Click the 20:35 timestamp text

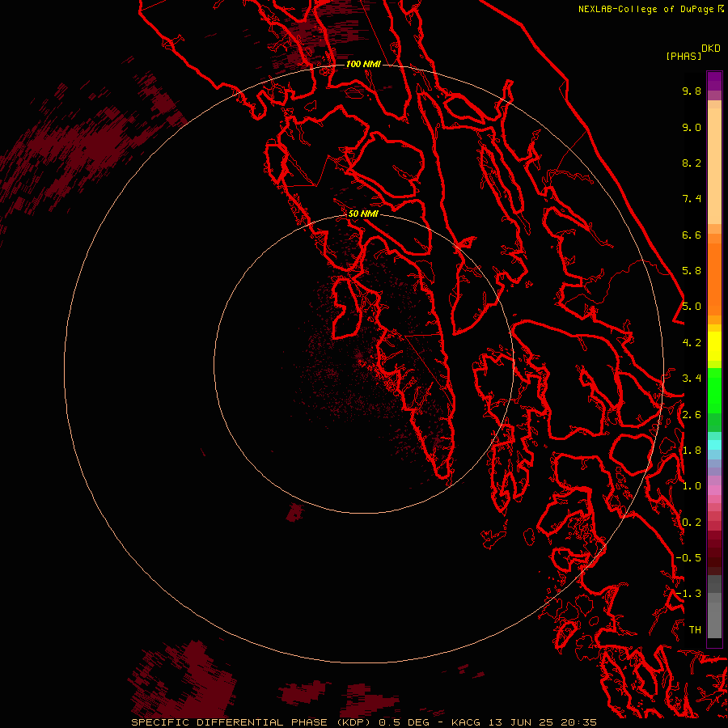[578, 722]
